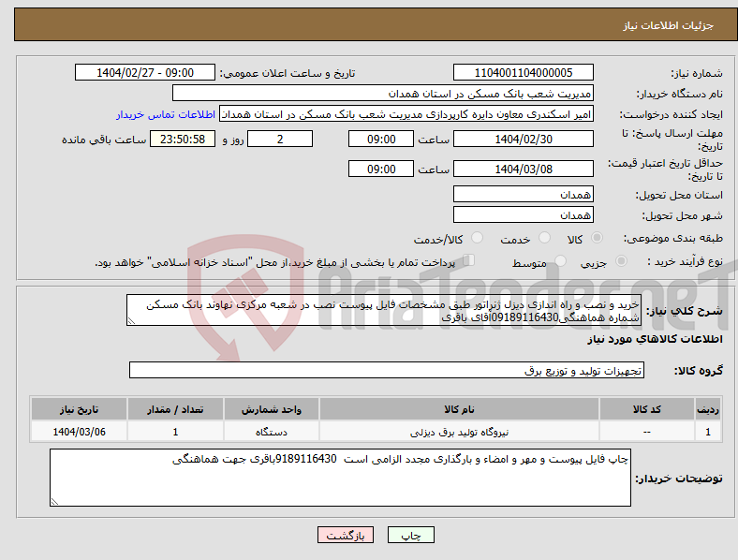Click the delivery city field همدان
The width and height of the screenshot is (738, 560).
pyautogui.click(x=524, y=215)
